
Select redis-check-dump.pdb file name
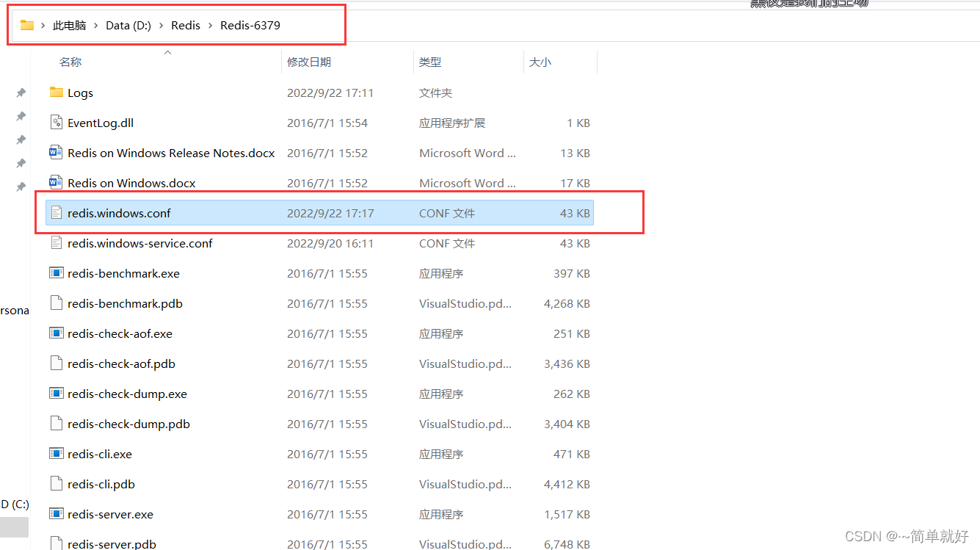click(x=128, y=424)
